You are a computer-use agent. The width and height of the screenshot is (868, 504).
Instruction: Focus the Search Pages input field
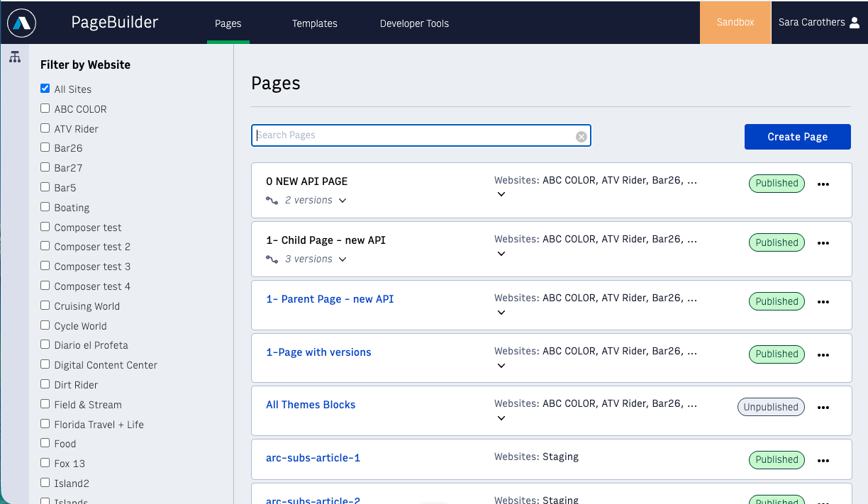415,135
